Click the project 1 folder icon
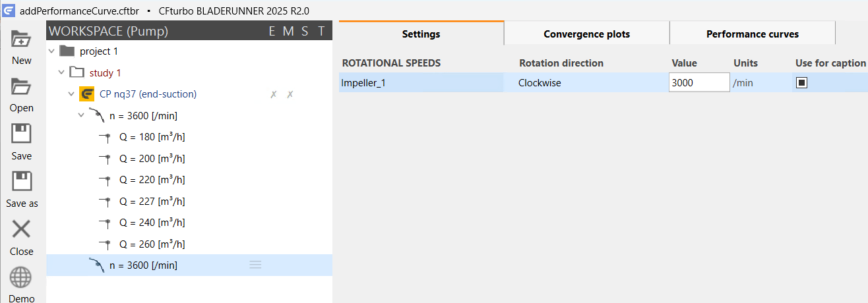Screen dimensions: 868x303 (67, 51)
